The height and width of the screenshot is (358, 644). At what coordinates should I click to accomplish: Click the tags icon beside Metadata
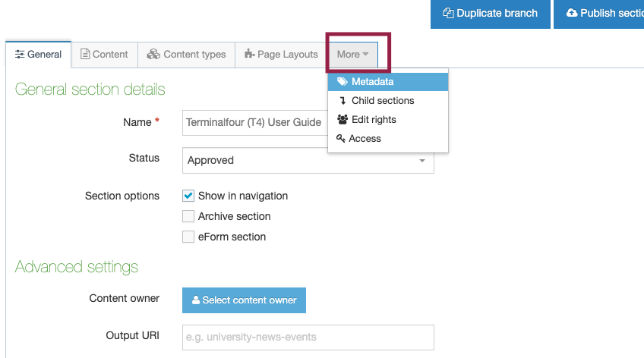(342, 82)
